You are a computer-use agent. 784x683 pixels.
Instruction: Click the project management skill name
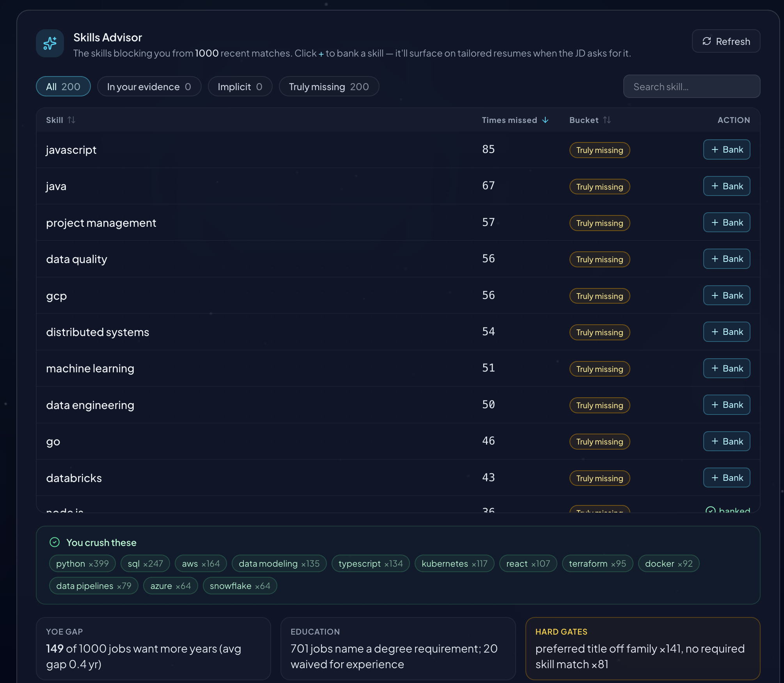[101, 223]
